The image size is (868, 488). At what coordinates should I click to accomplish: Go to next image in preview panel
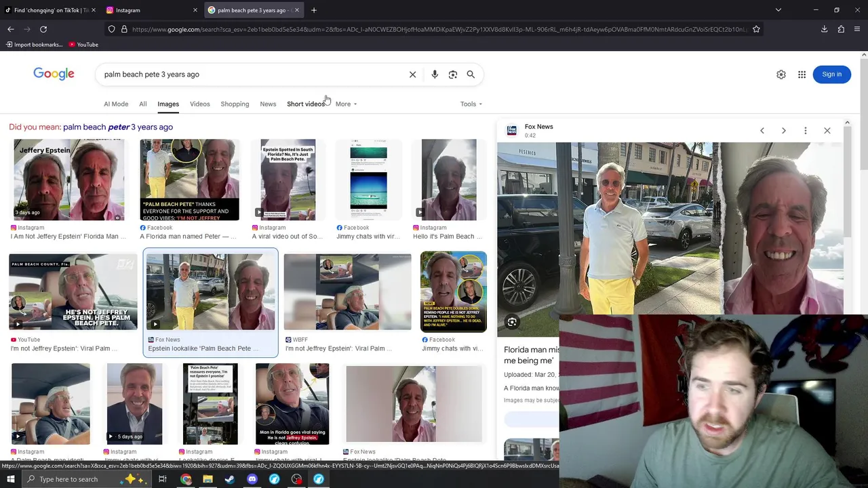[x=784, y=130]
